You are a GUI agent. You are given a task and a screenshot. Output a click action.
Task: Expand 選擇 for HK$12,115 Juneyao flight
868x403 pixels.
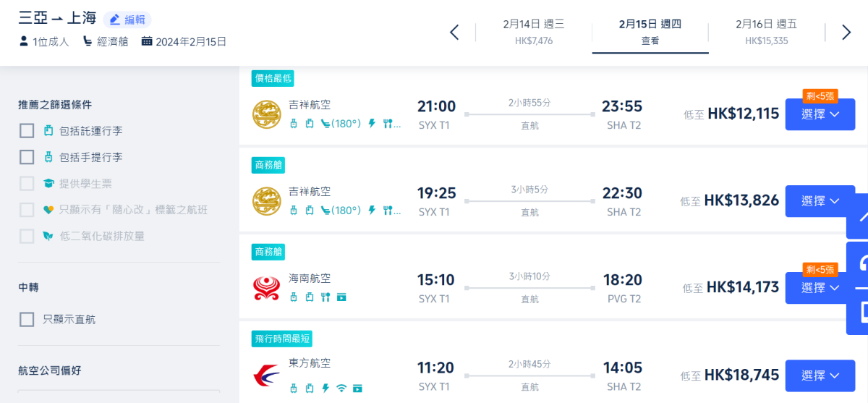coord(820,114)
